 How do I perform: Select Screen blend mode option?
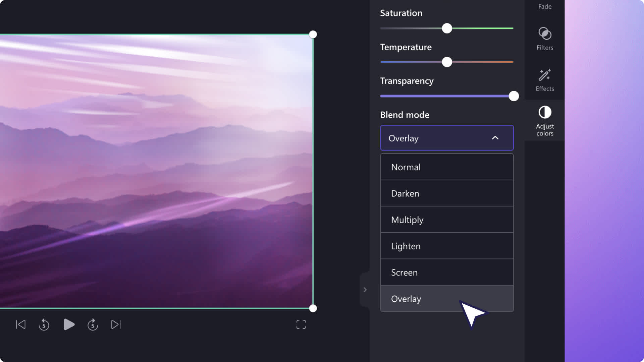[446, 271]
